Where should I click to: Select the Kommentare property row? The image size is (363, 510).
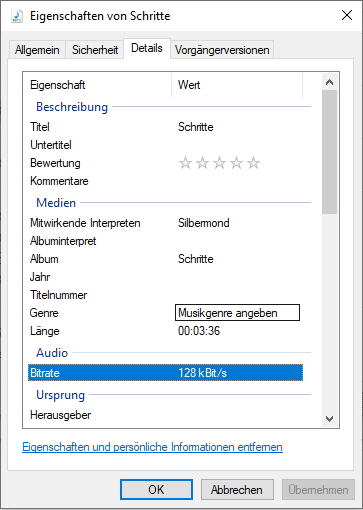coord(166,181)
